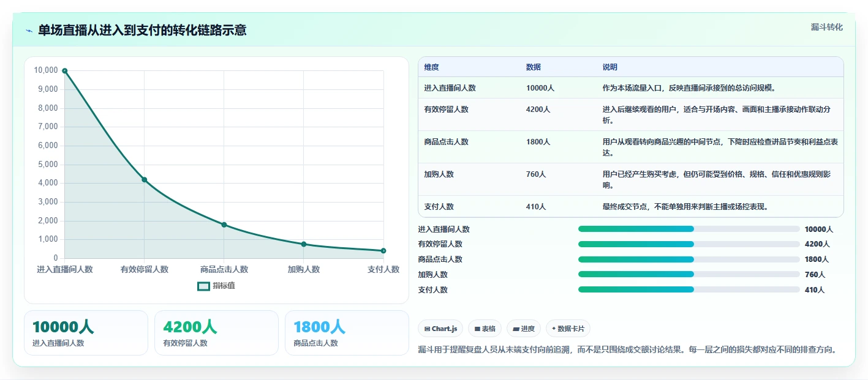
Task: Click the 4200人 value in the table
Action: (538, 110)
